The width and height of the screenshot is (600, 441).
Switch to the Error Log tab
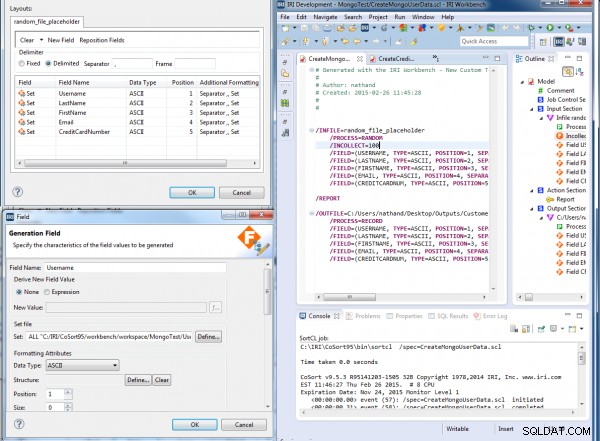pyautogui.click(x=491, y=316)
